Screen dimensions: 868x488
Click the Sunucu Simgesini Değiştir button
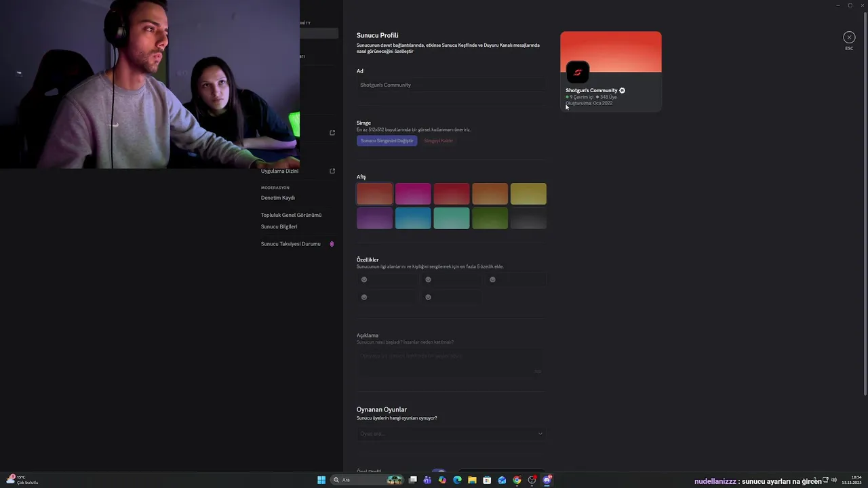tap(387, 141)
